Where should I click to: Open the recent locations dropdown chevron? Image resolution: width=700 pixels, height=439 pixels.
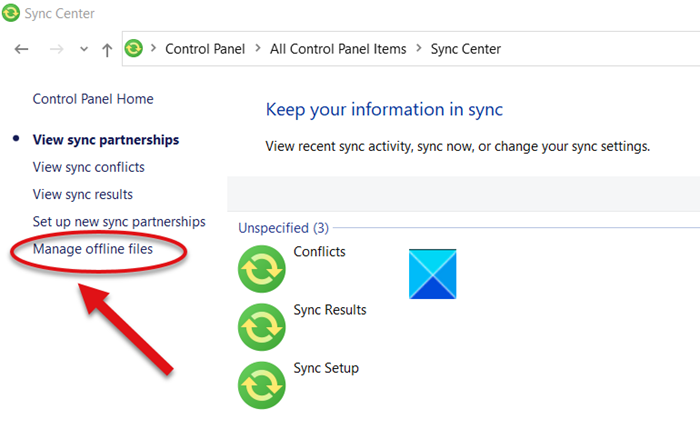[83, 49]
